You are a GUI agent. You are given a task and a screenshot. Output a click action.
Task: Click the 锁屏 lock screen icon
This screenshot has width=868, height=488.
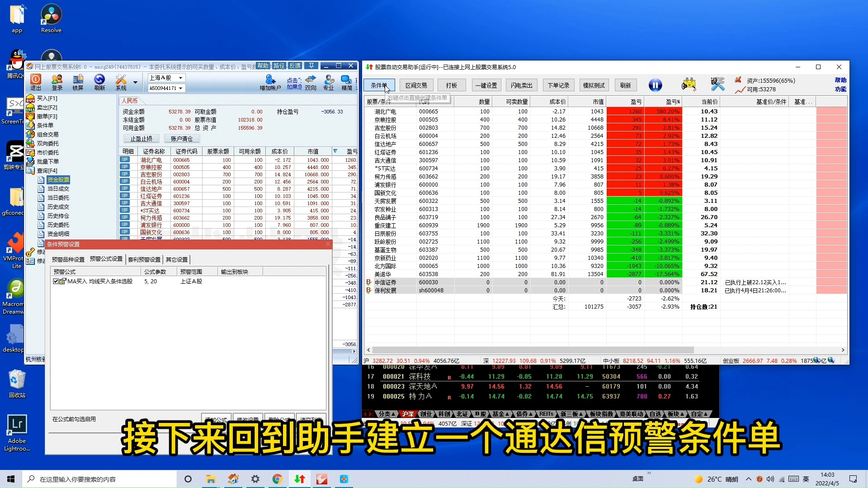point(77,82)
